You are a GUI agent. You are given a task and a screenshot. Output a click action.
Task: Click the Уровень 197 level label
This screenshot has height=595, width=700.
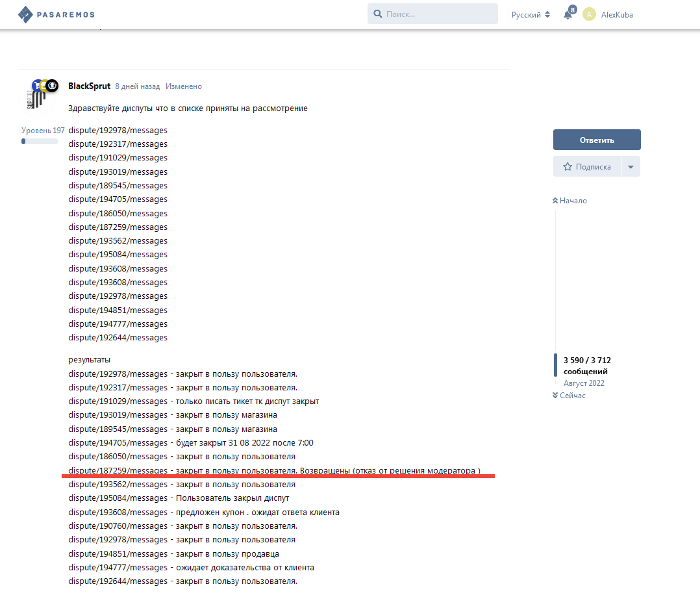tap(43, 131)
